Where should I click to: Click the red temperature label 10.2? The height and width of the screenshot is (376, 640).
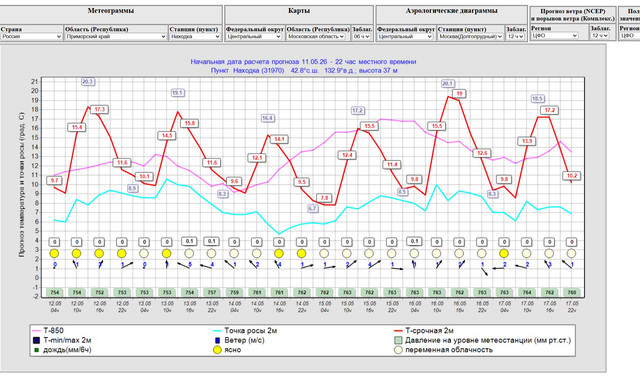coord(571,176)
